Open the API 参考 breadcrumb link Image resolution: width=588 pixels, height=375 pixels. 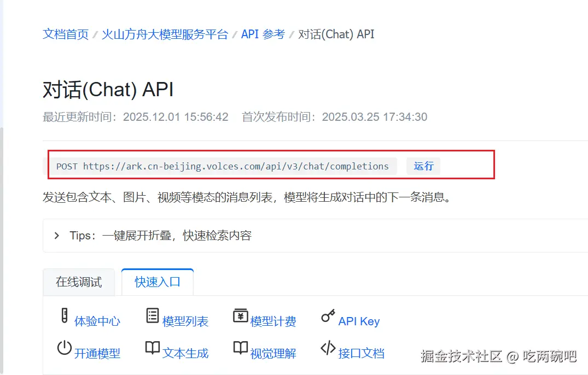click(263, 34)
